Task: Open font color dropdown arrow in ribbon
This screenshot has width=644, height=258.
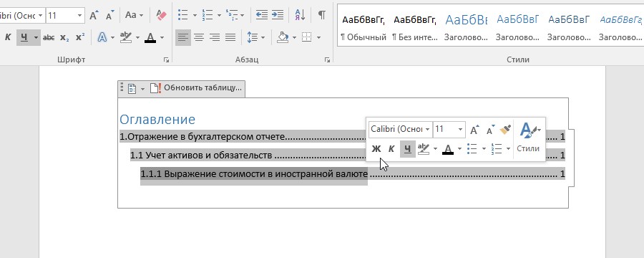Action: (x=162, y=37)
